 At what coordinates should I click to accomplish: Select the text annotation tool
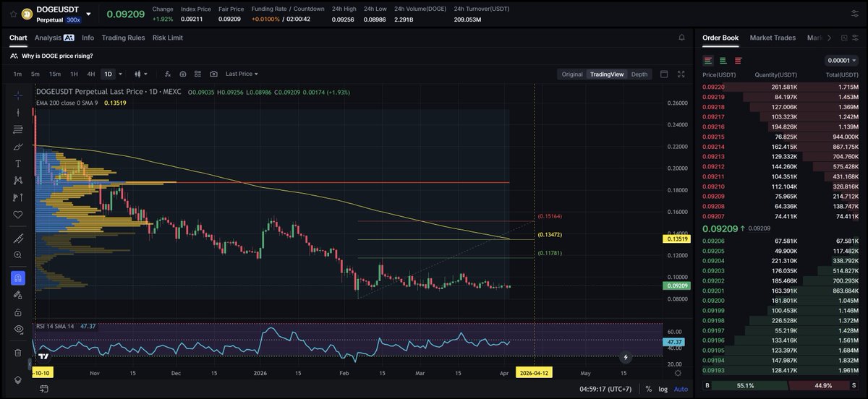click(x=18, y=163)
